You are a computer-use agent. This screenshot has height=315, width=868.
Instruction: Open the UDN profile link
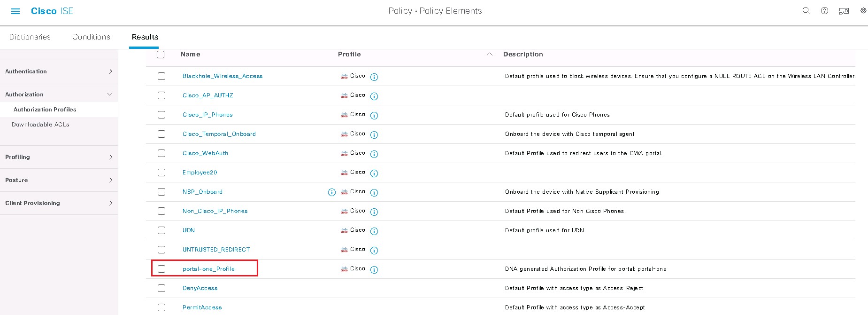[x=189, y=230]
